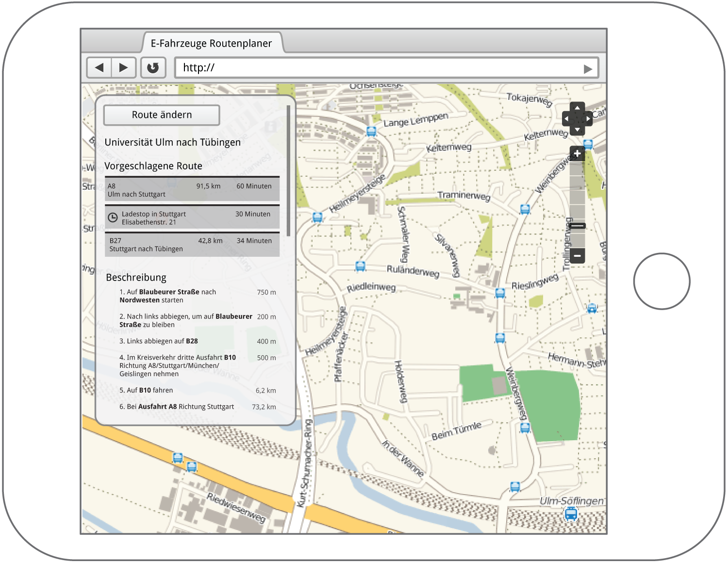Select the A8 Ulm nach Stuttgart segment
The height and width of the screenshot is (564, 728).
(x=192, y=190)
